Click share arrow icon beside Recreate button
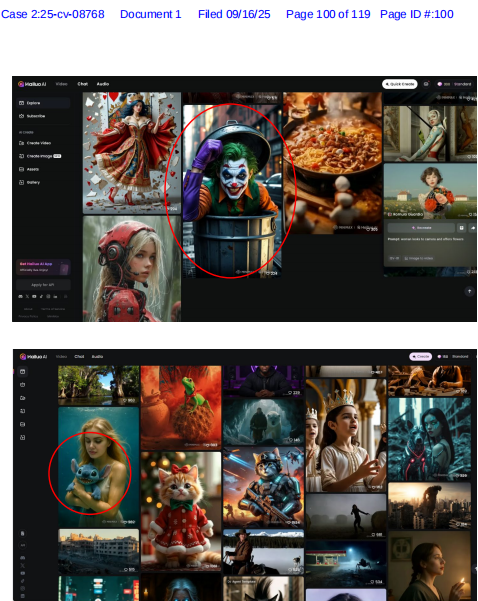Viewport: 478px width, 601px height. (x=473, y=228)
